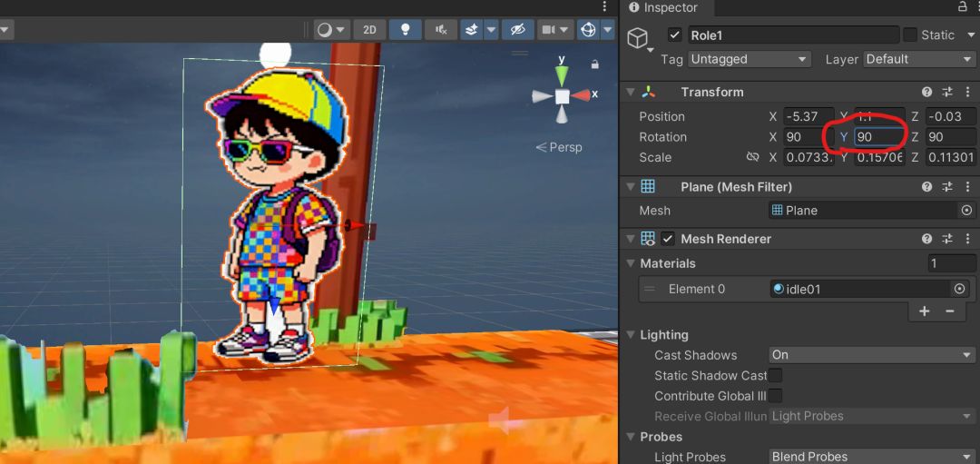980x464 pixels.
Task: Open Mesh Filter component preset settings icon
Action: tap(946, 186)
